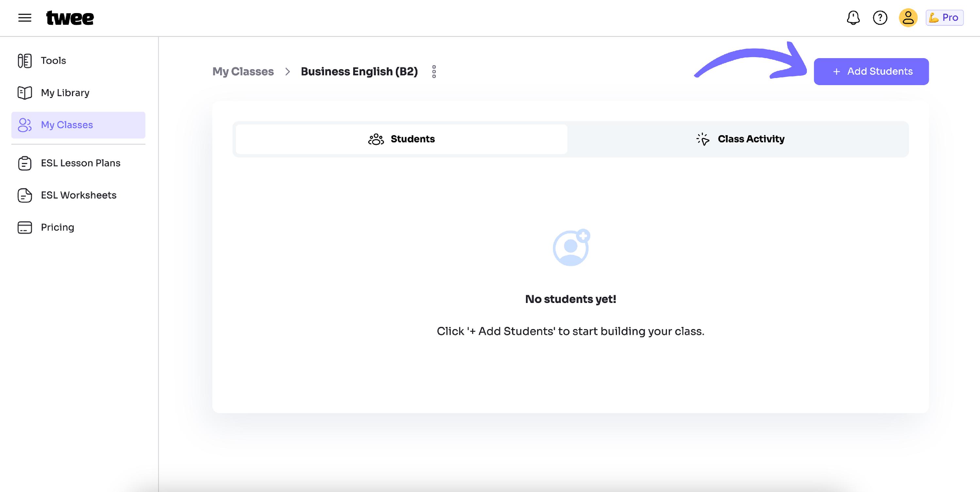Open the help question mark icon
This screenshot has width=980, height=492.
[880, 18]
